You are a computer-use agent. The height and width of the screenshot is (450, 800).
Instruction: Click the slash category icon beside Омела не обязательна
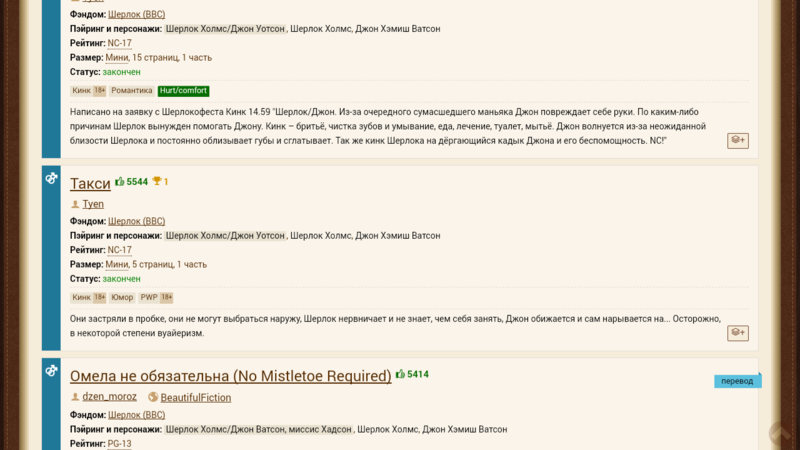click(51, 370)
